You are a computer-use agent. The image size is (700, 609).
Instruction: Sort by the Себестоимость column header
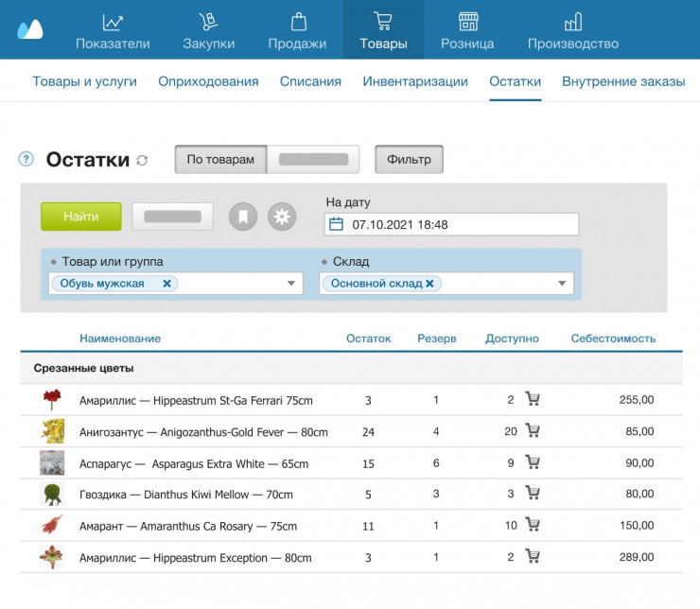pyautogui.click(x=612, y=339)
